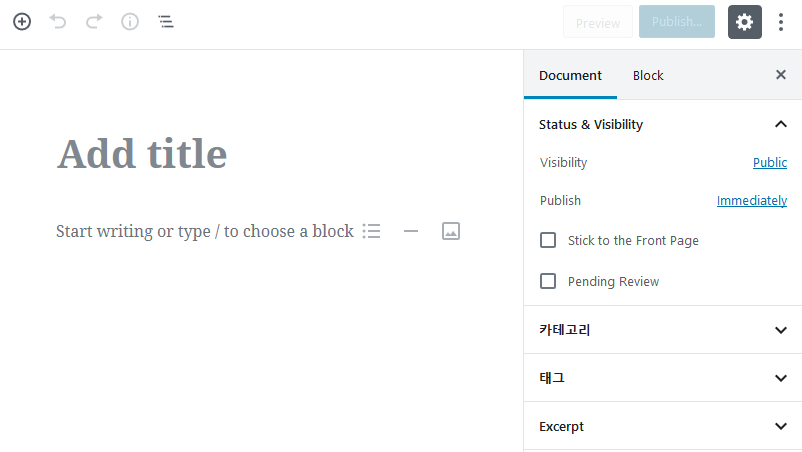Screen dimensions: 802x452
Task: Expand the Excerpt panel
Action: click(781, 426)
